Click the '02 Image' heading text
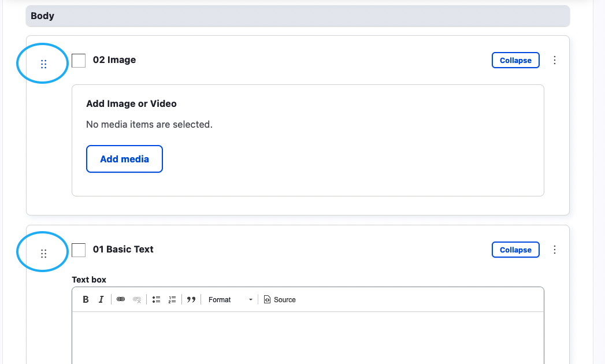 114,60
